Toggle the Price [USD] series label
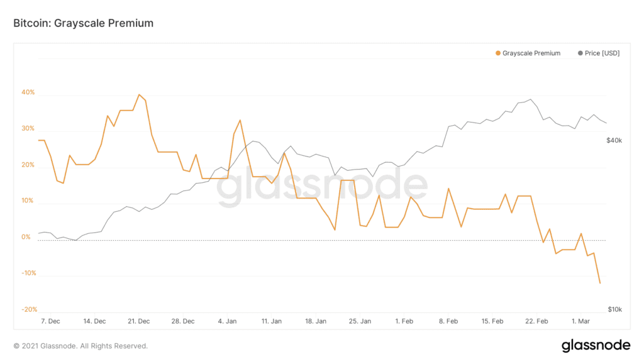 pos(602,53)
